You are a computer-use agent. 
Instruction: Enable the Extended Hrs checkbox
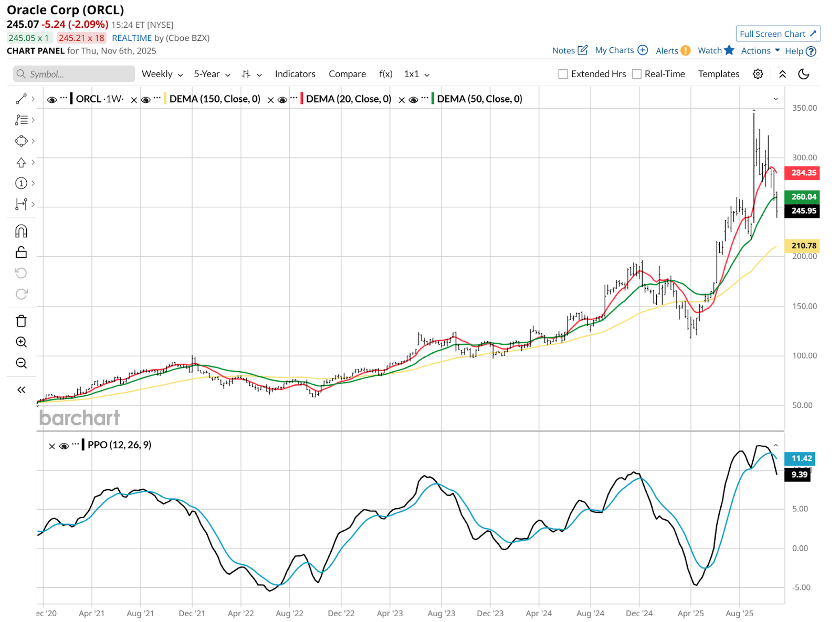[x=563, y=74]
